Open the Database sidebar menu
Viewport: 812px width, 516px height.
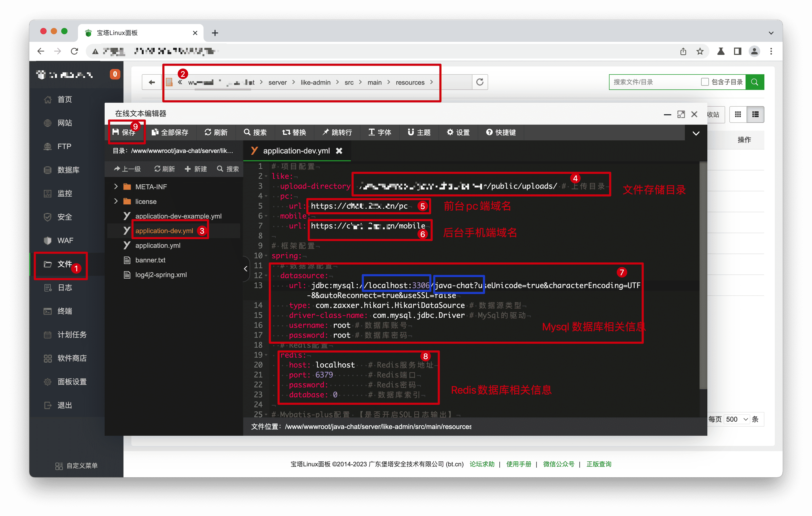coord(68,170)
